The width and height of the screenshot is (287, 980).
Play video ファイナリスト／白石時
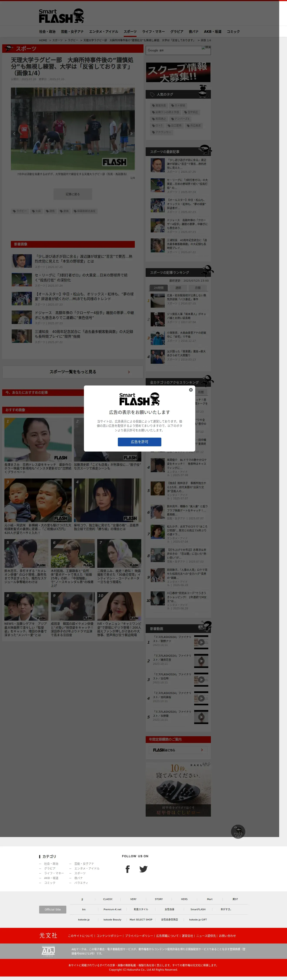[x=201, y=679]
